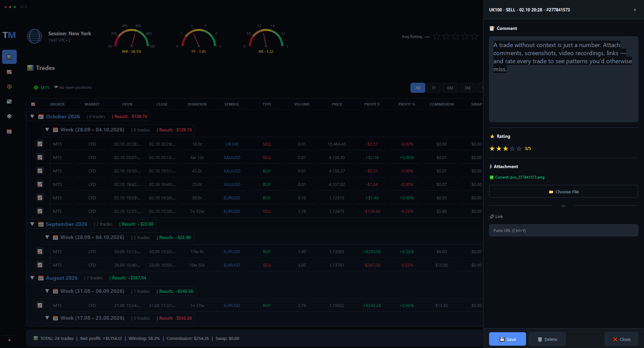The width and height of the screenshot is (644, 348).
Task: Save the trade comment
Action: (507, 339)
